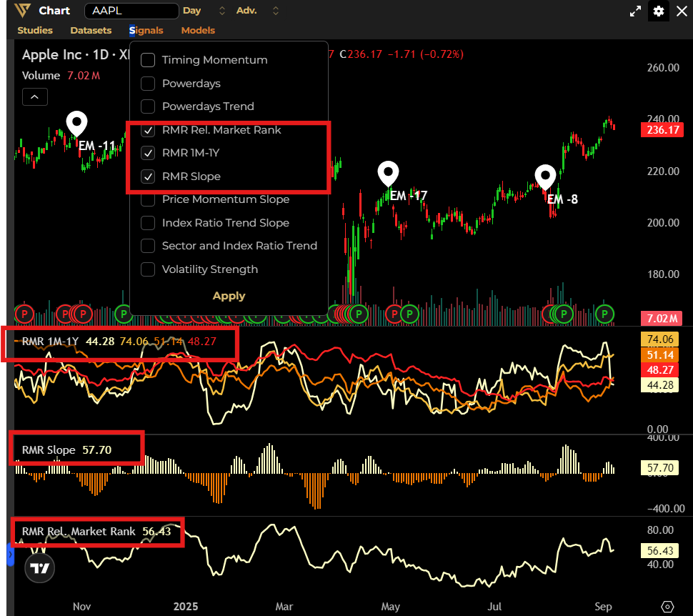
Task: Click the EM -17 earnings pin marker
Action: click(x=388, y=174)
